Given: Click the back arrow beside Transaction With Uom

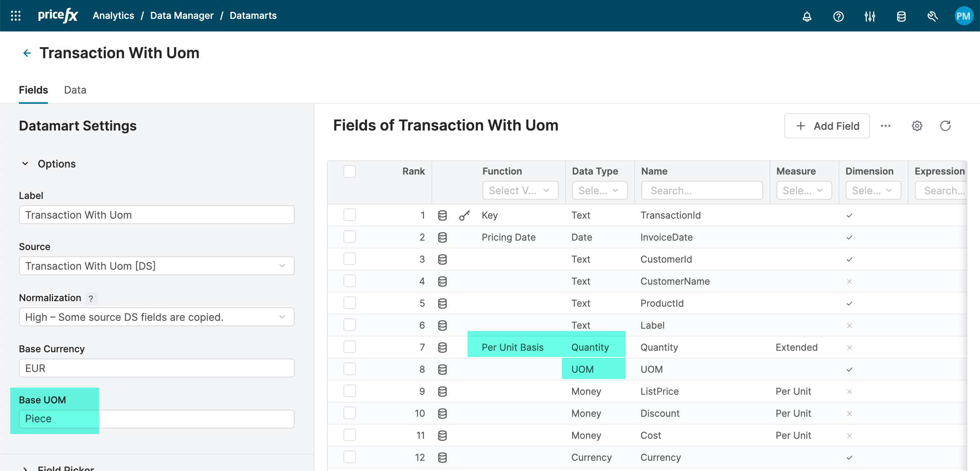Looking at the screenshot, I should coord(27,53).
